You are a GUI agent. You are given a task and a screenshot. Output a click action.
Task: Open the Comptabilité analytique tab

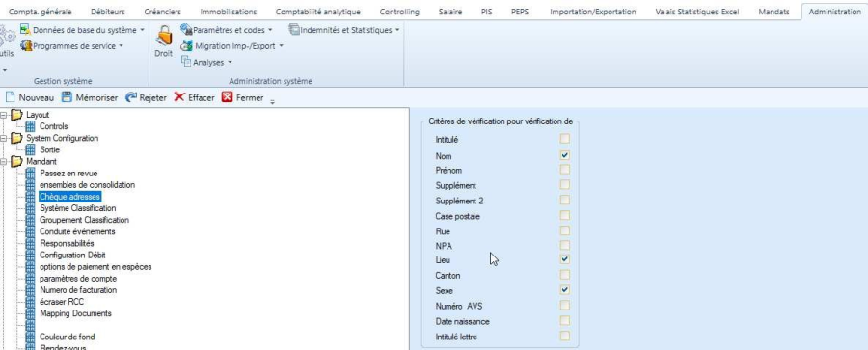tap(317, 12)
